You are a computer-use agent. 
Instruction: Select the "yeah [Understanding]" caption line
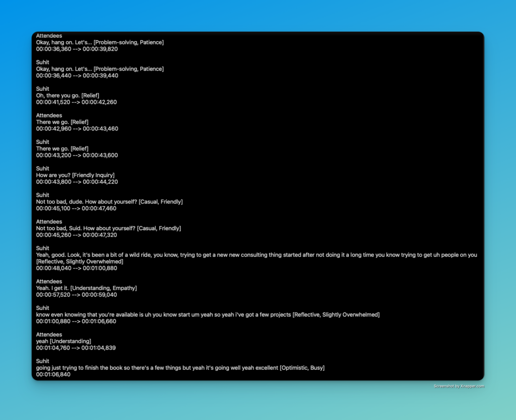(x=63, y=341)
